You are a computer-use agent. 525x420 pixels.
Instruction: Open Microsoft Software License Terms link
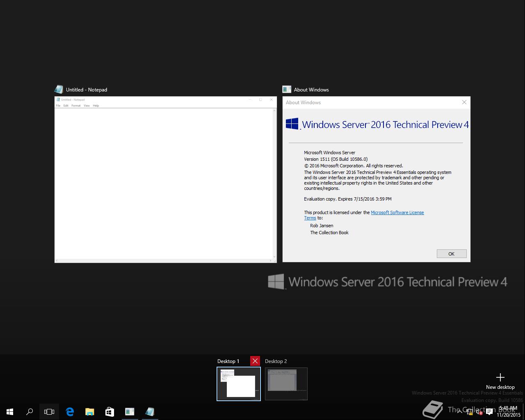(397, 212)
